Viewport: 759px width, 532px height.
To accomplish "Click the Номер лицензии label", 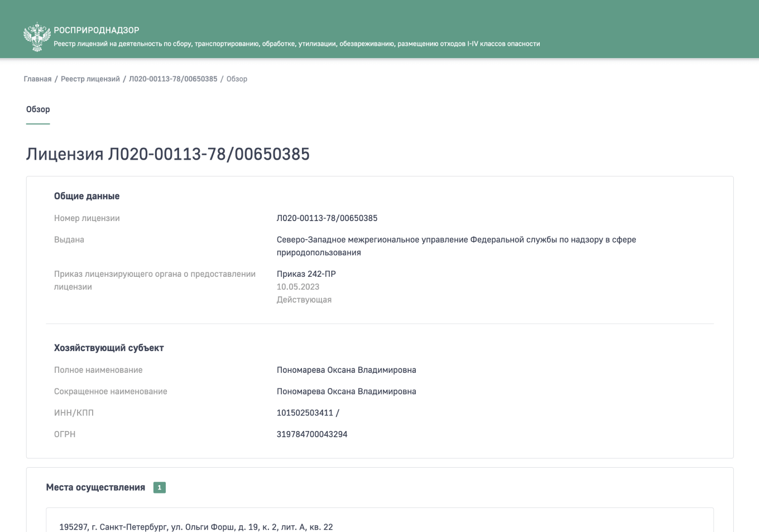I will point(87,218).
